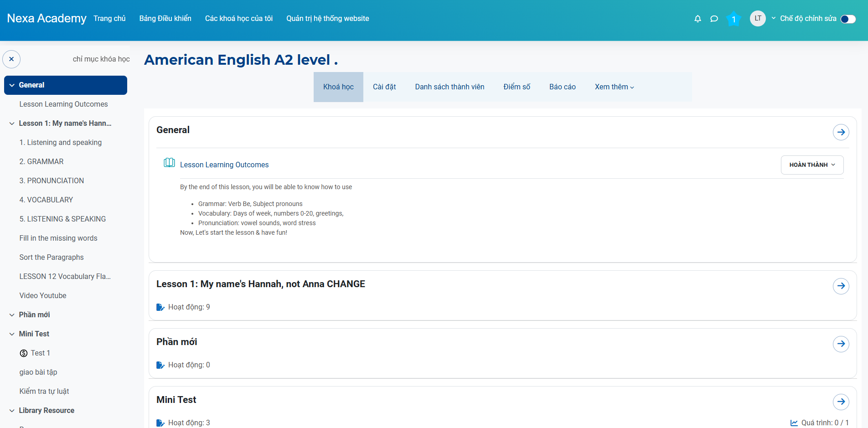Collapse Lesson 1 in course index
Viewport: 868px width, 428px height.
[x=12, y=124]
